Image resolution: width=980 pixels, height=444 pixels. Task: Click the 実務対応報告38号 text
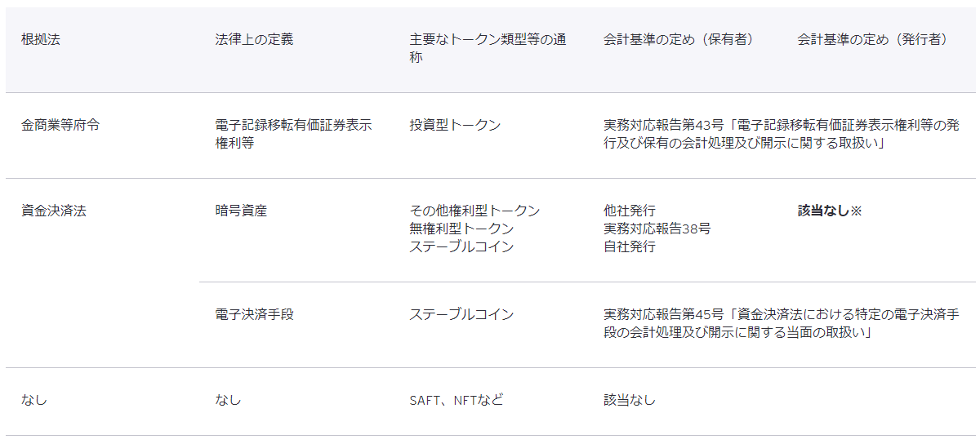coord(657,229)
